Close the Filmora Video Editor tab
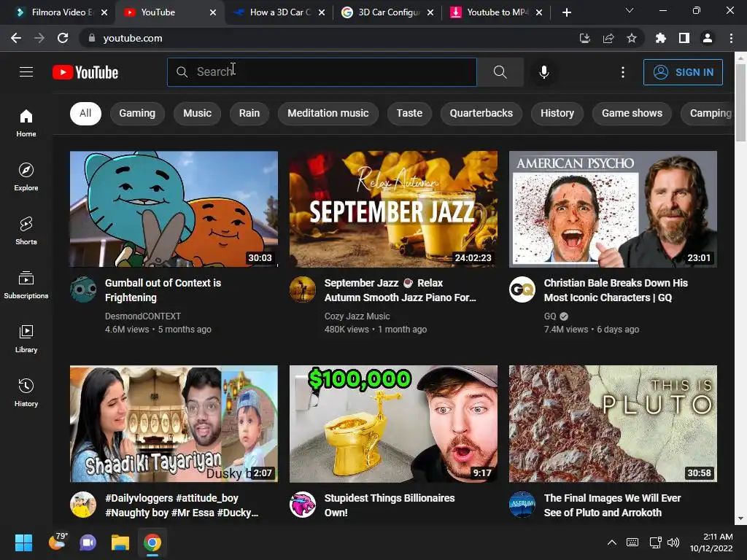This screenshot has height=560, width=747. tap(104, 12)
